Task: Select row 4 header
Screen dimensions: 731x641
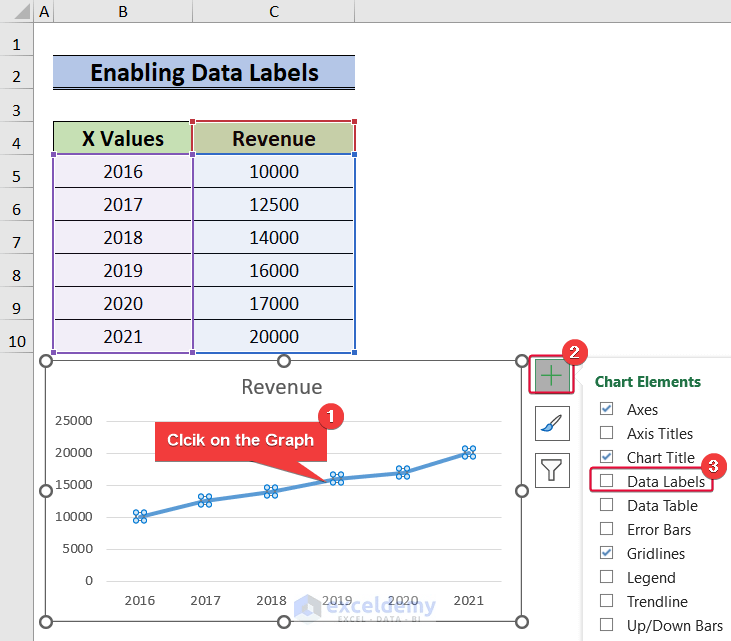Action: [16, 138]
